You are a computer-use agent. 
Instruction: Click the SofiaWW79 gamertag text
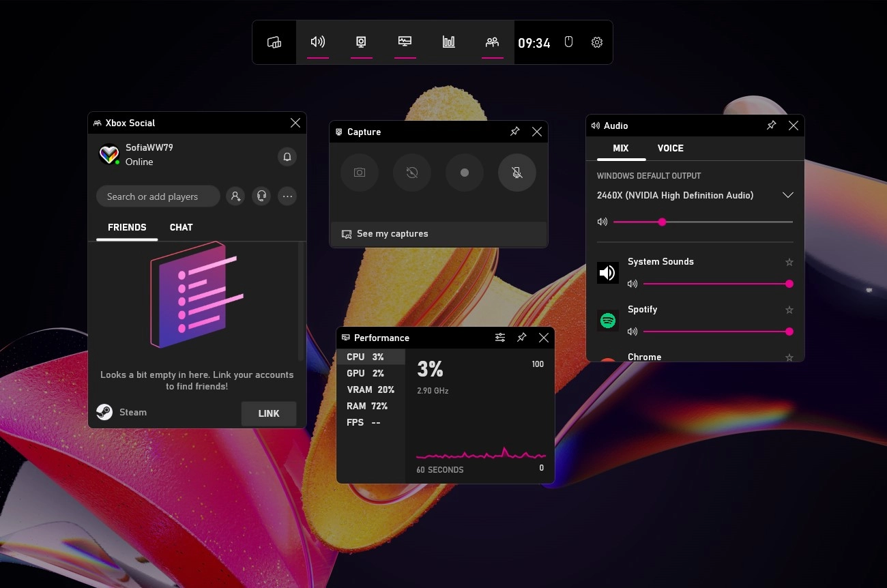click(x=149, y=147)
